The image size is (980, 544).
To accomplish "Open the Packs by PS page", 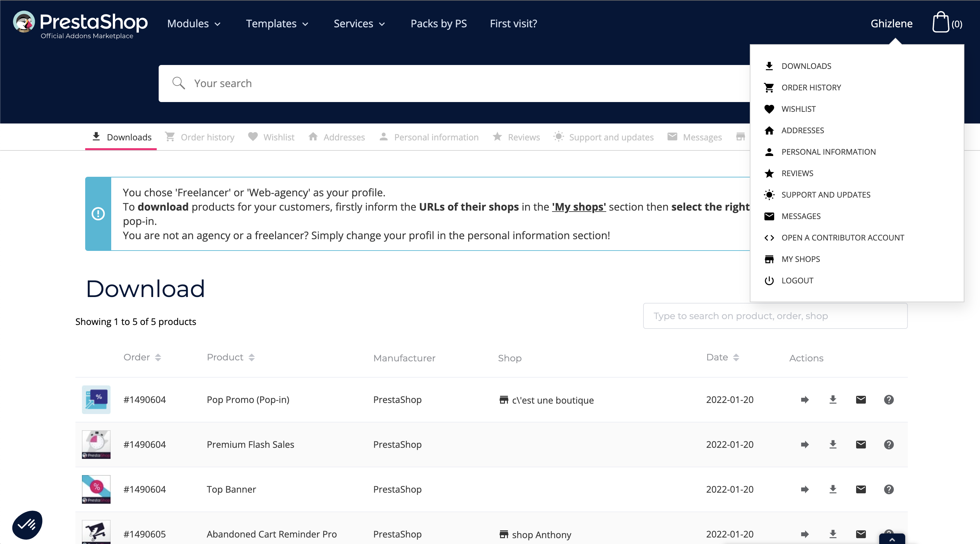I will [x=438, y=24].
